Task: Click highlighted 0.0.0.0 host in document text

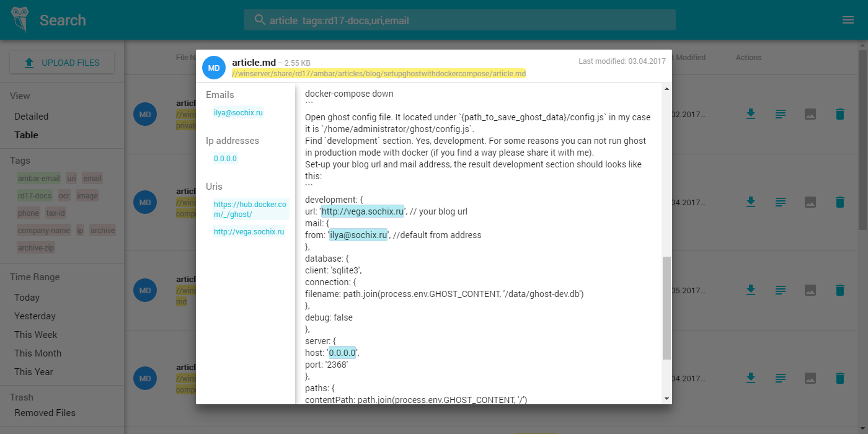Action: pyautogui.click(x=342, y=353)
